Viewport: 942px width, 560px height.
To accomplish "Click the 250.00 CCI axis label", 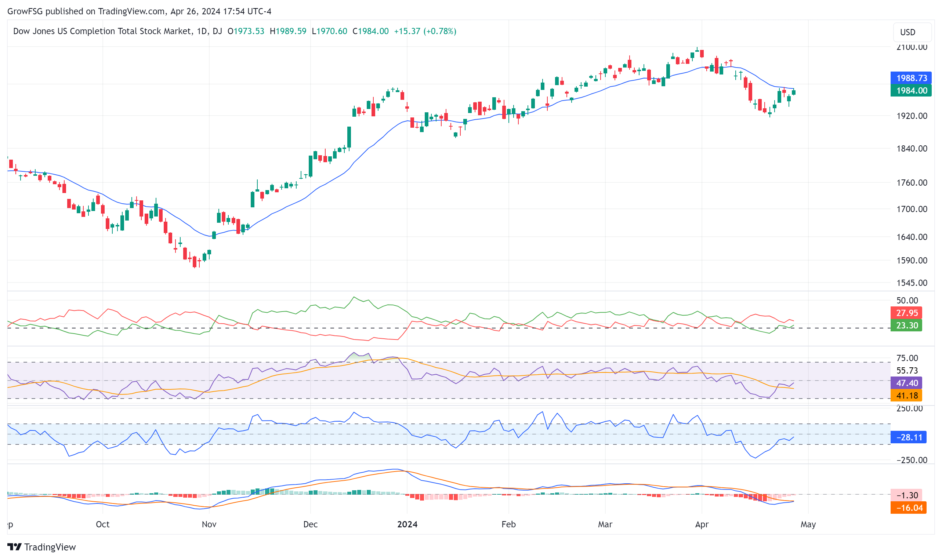I will (x=909, y=408).
